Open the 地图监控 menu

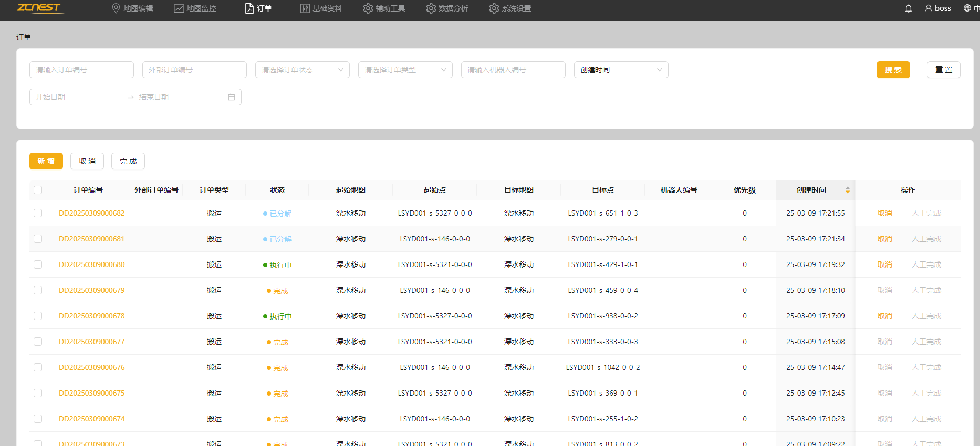click(x=195, y=8)
